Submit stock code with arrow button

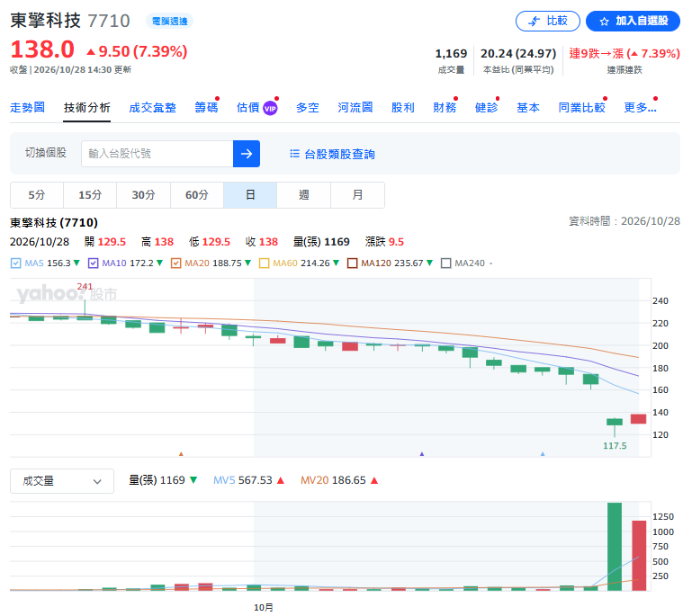pyautogui.click(x=247, y=154)
